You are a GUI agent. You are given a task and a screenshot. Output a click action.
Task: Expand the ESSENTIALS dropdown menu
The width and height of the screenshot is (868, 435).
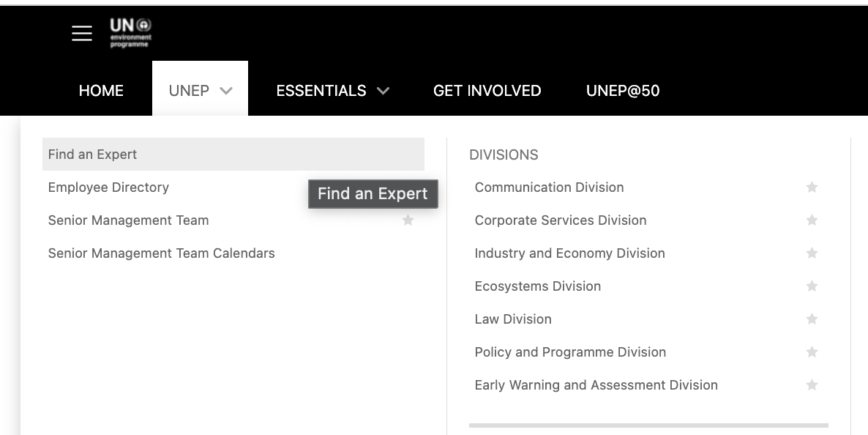coord(333,91)
